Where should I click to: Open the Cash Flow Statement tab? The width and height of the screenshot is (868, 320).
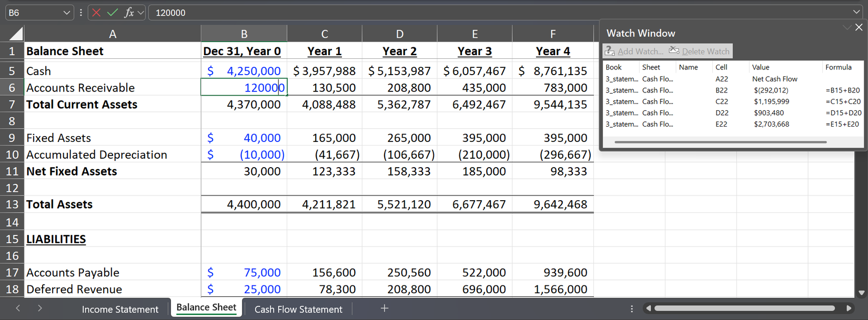[x=298, y=309]
